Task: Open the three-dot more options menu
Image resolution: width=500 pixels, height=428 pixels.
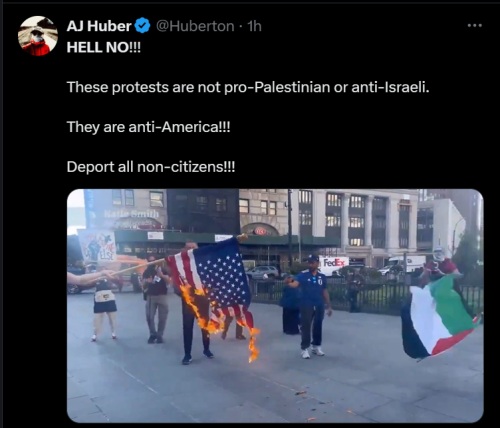Action: (475, 25)
